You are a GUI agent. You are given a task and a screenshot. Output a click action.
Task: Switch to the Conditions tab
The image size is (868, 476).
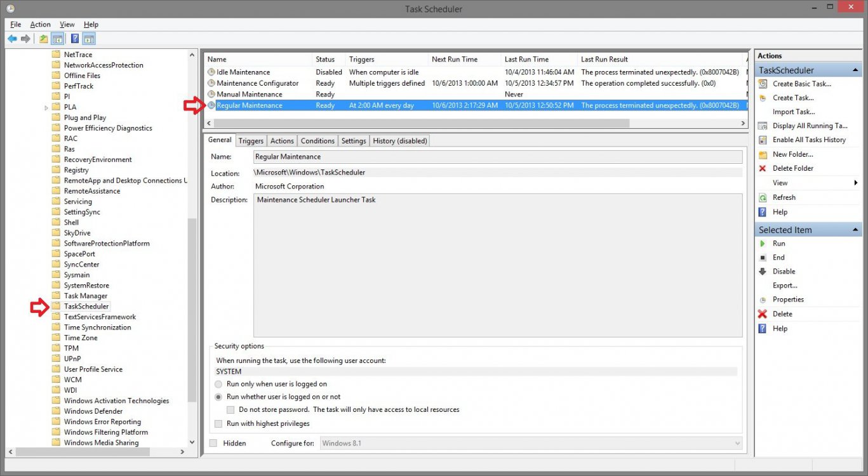click(x=317, y=141)
